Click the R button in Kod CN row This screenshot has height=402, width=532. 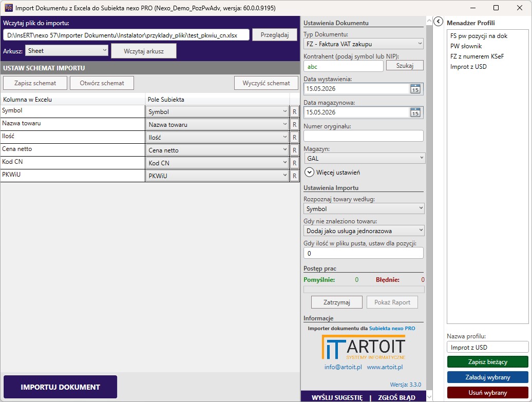pos(294,163)
